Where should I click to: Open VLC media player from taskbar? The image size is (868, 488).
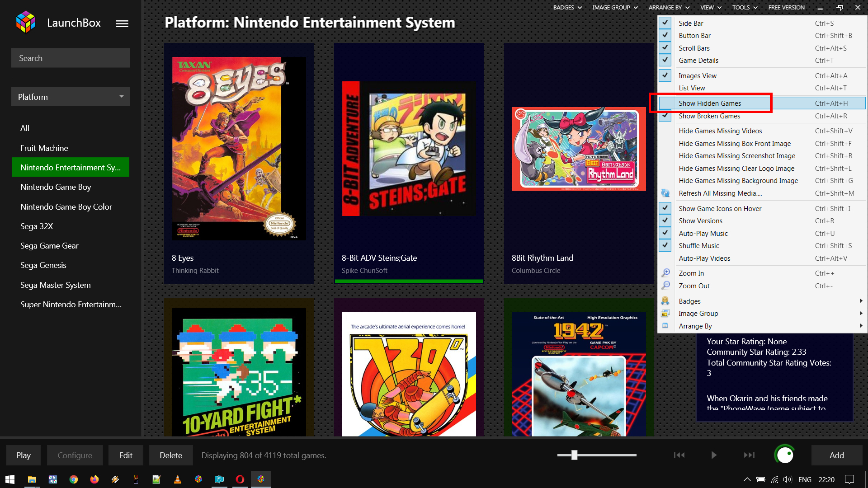click(x=178, y=479)
